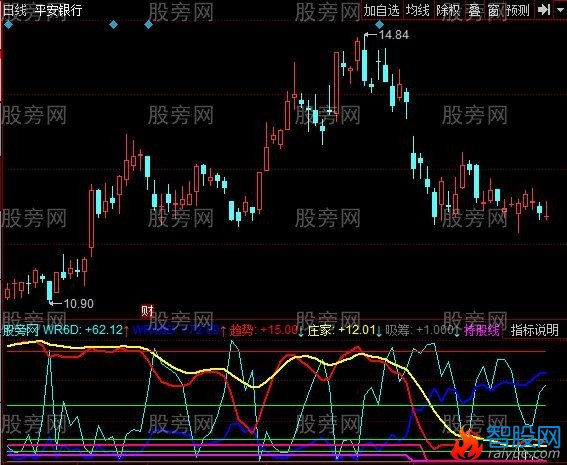Click the 预测 forecast button
This screenshot has width=567, height=465.
[518, 10]
